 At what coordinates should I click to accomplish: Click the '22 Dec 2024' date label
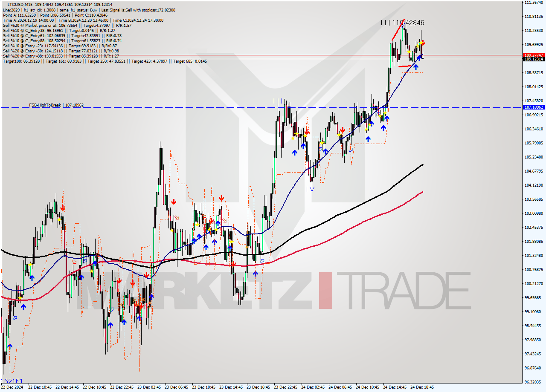tap(12, 387)
